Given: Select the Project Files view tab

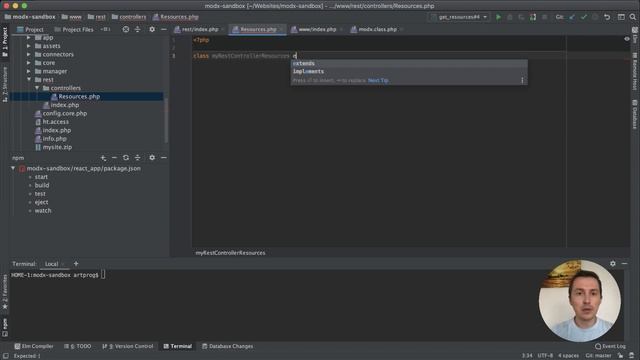Looking at the screenshot, I should (x=74, y=29).
